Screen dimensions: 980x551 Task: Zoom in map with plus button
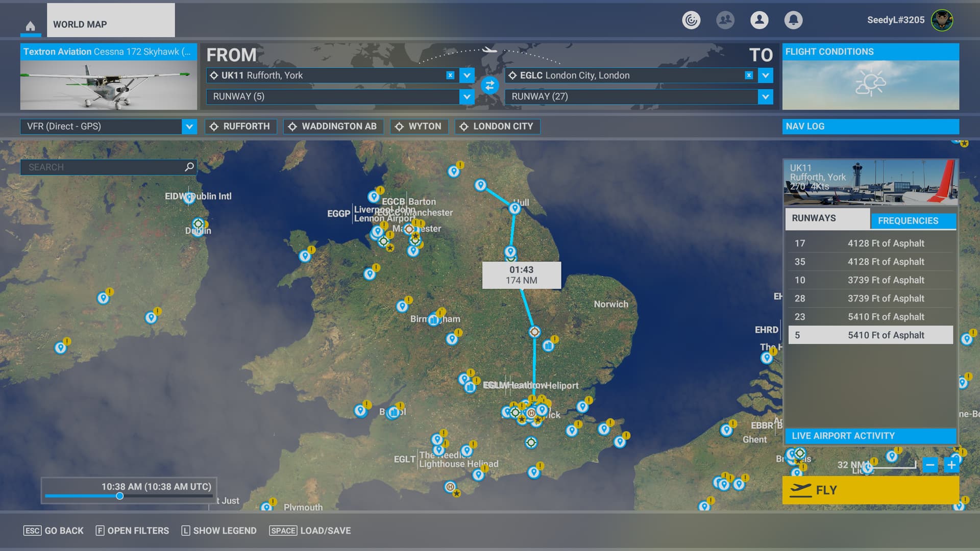[951, 465]
